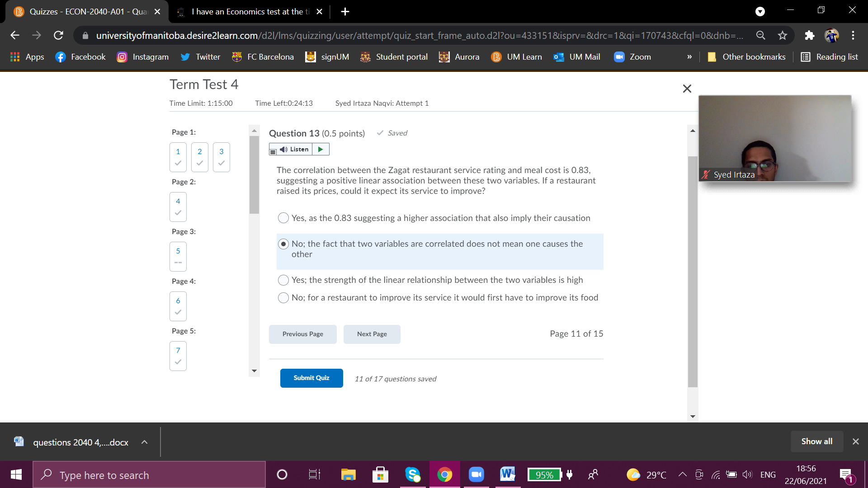Open the Quizzes ECON-2040-A01 tab
Image resolution: width=868 pixels, height=488 pixels.
point(86,12)
